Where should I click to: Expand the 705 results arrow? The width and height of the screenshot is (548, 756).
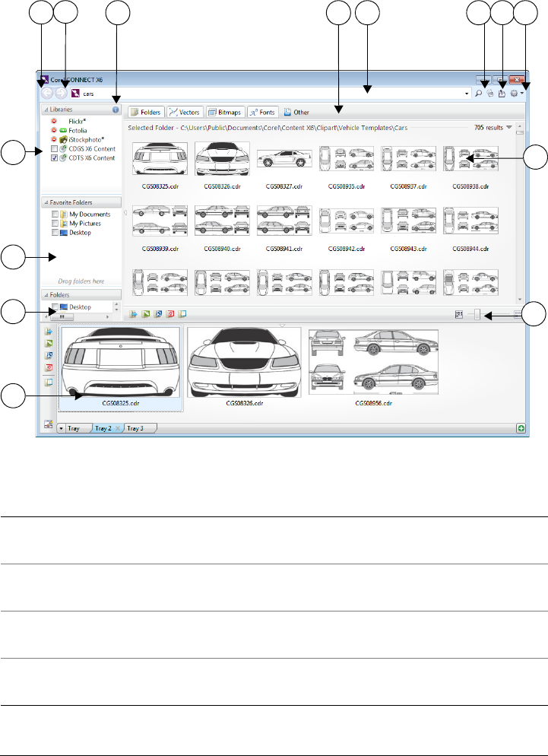point(509,128)
